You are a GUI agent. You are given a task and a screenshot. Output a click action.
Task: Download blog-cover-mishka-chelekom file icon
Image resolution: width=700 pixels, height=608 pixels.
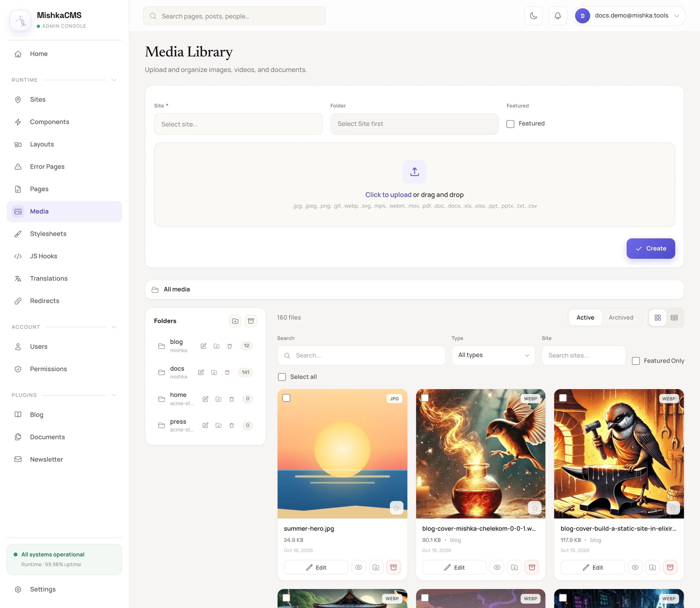[x=514, y=567]
